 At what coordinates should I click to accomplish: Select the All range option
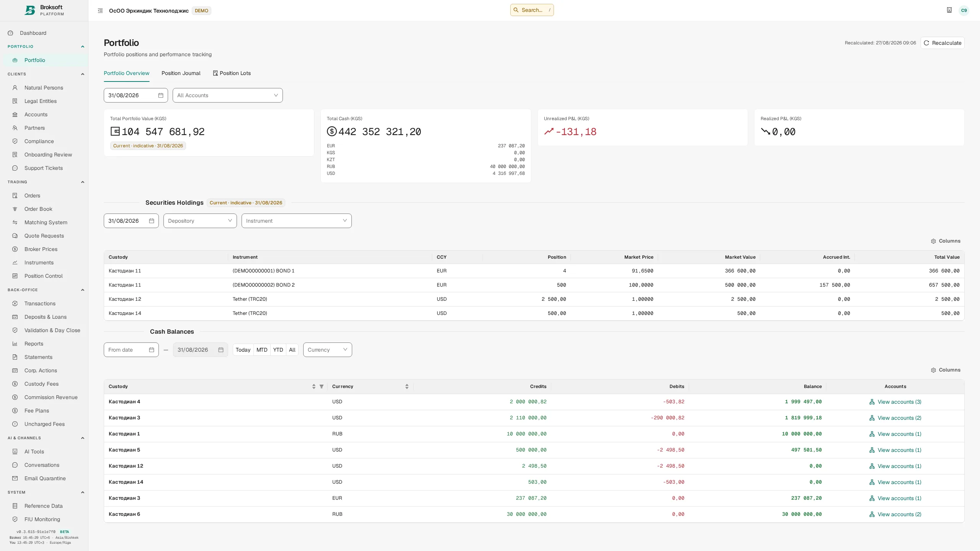coord(292,350)
